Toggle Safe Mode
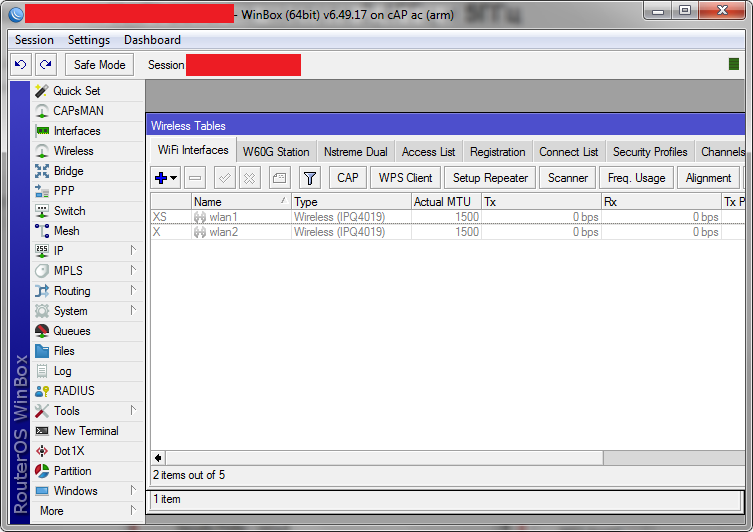753x532 pixels. (x=99, y=64)
